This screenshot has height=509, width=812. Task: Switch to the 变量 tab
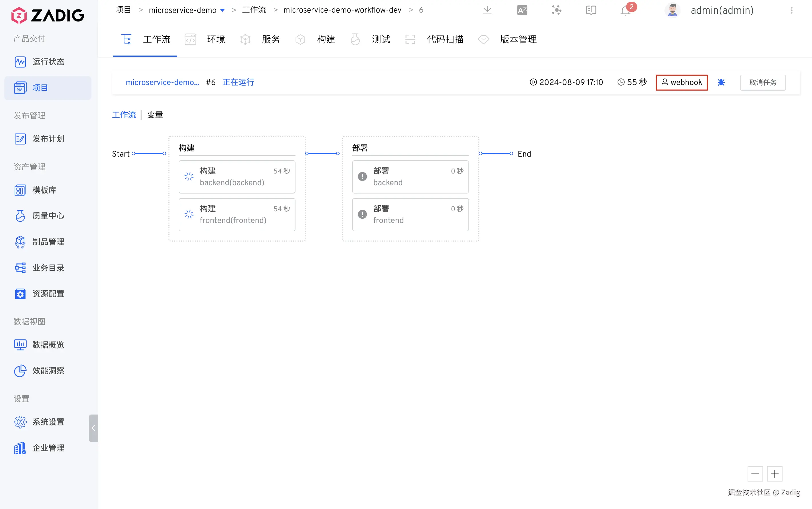(x=155, y=115)
